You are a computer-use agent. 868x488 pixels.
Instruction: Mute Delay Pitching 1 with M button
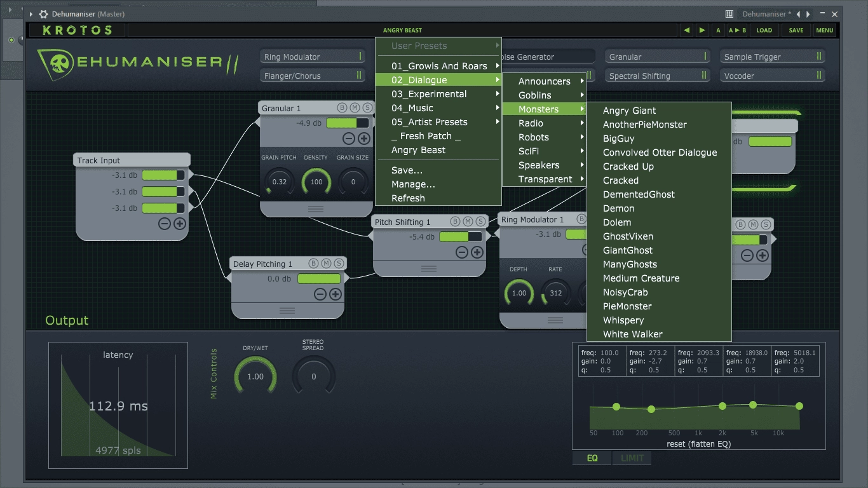point(326,263)
